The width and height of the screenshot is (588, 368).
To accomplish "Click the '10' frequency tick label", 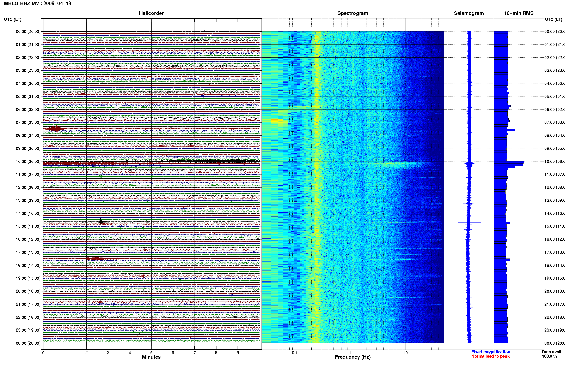I will [405, 353].
